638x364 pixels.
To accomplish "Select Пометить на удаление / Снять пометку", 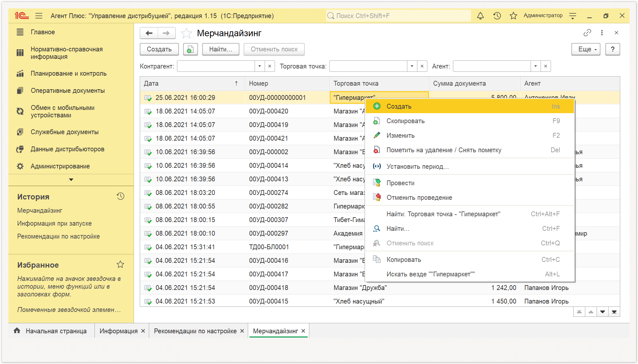I will pyautogui.click(x=470, y=150).
